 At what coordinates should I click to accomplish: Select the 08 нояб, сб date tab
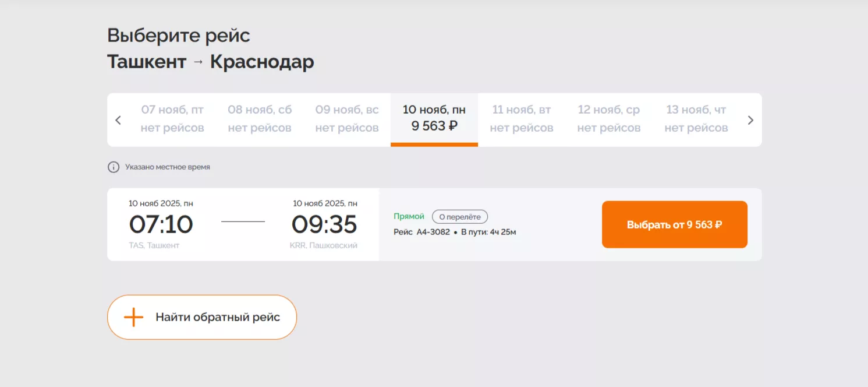click(x=260, y=119)
